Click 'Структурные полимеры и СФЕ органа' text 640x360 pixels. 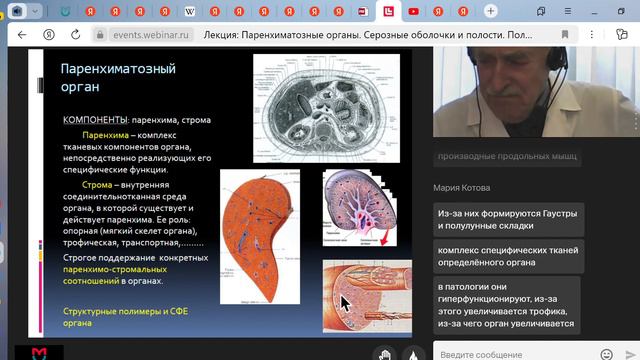point(125,317)
